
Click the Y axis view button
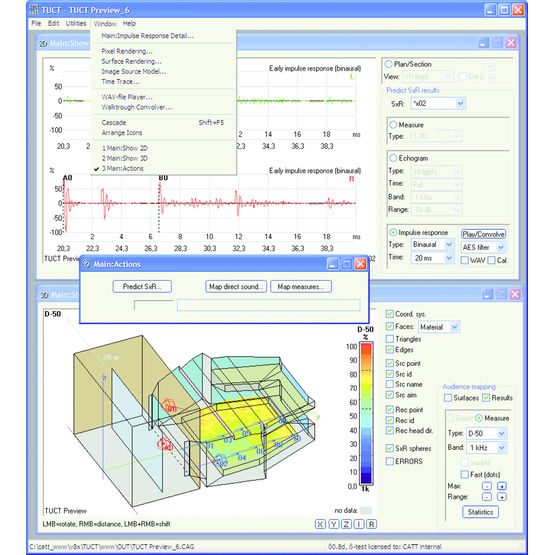pyautogui.click(x=333, y=524)
